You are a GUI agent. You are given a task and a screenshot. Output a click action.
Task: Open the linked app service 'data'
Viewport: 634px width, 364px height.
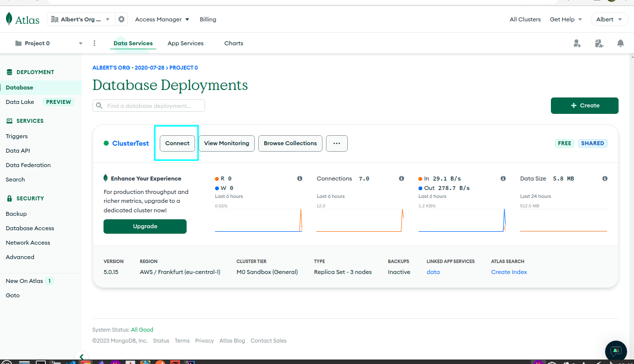point(433,272)
